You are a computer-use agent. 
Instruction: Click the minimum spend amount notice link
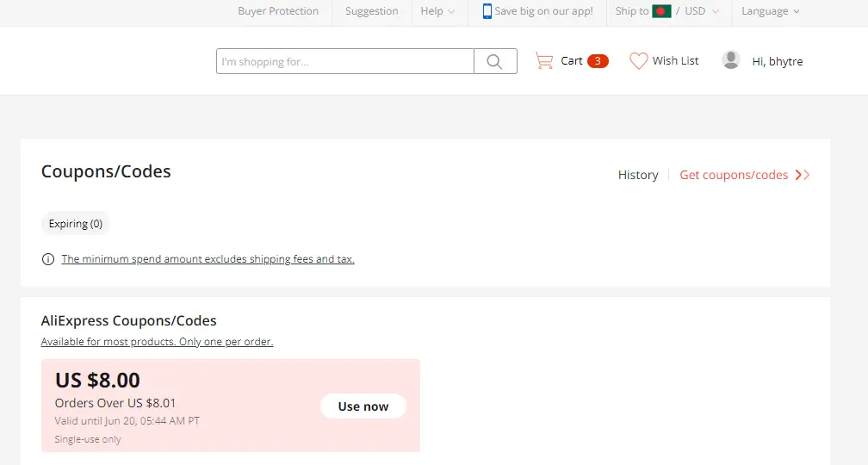[208, 259]
